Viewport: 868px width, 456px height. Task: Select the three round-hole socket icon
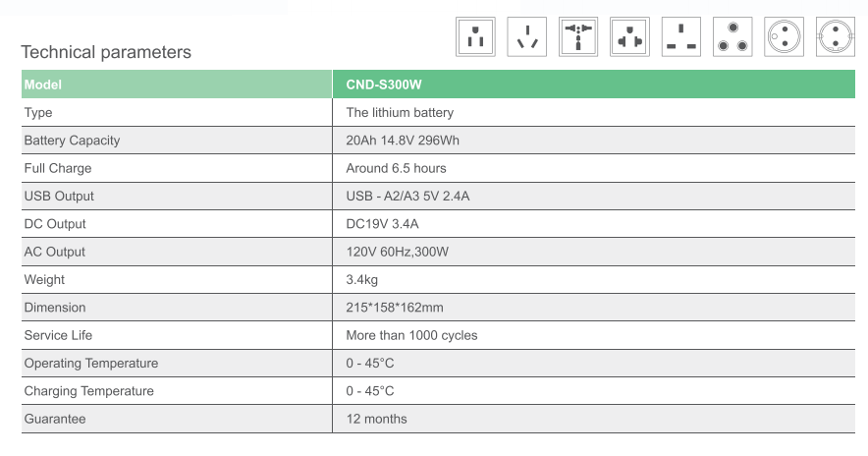tap(732, 37)
